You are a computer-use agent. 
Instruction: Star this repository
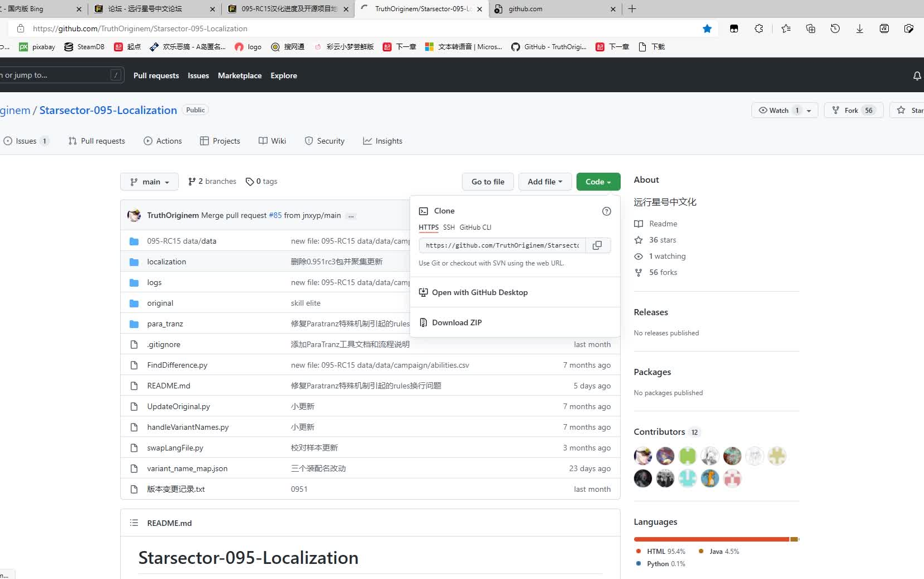point(909,110)
